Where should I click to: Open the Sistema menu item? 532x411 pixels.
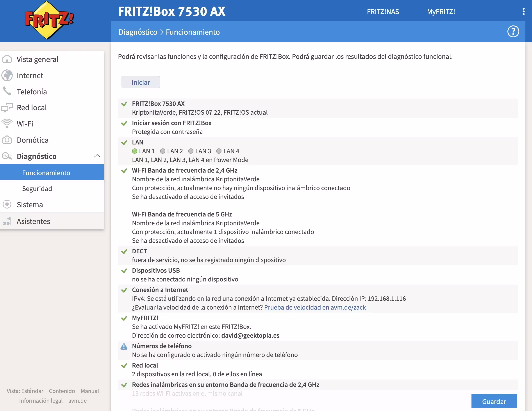click(52, 204)
